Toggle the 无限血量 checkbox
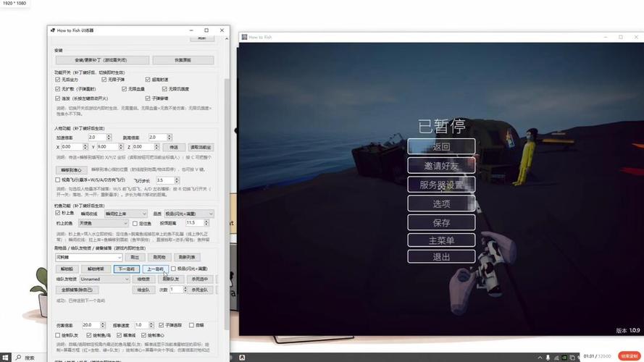This screenshot has height=362, width=644. (124, 88)
